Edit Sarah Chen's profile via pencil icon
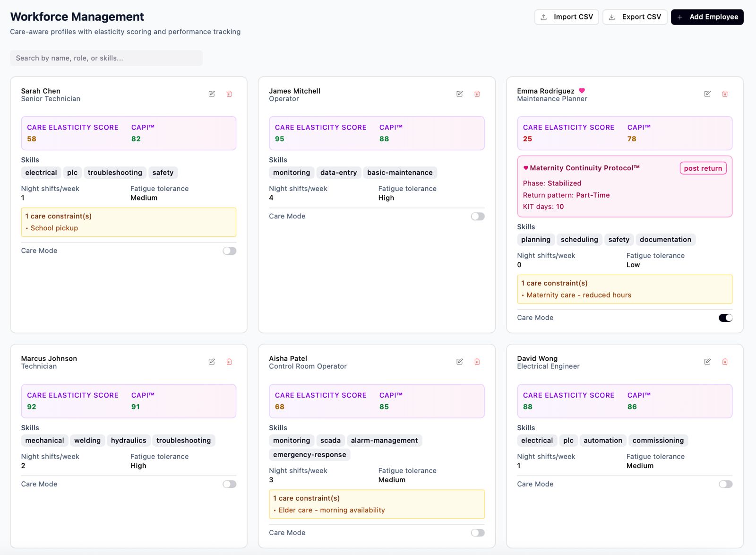The image size is (756, 555). click(212, 94)
